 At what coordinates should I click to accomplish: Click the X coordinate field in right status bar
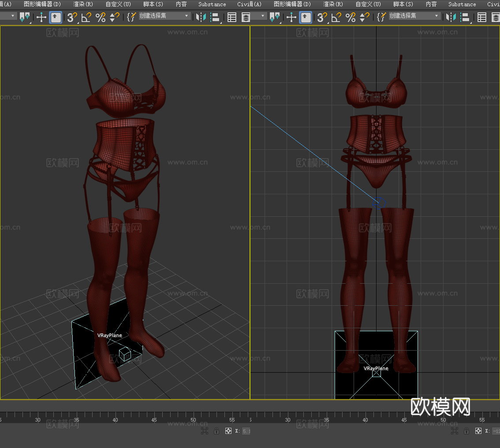[x=496, y=431]
